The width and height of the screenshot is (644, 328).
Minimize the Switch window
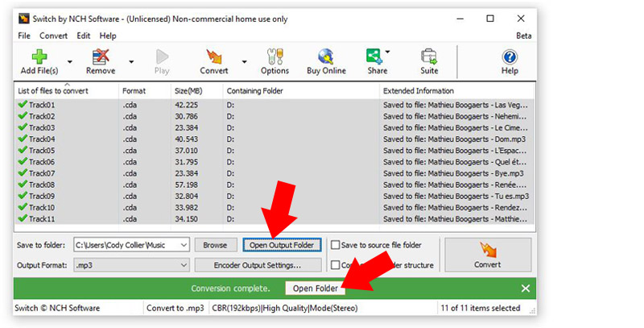pyautogui.click(x=460, y=19)
